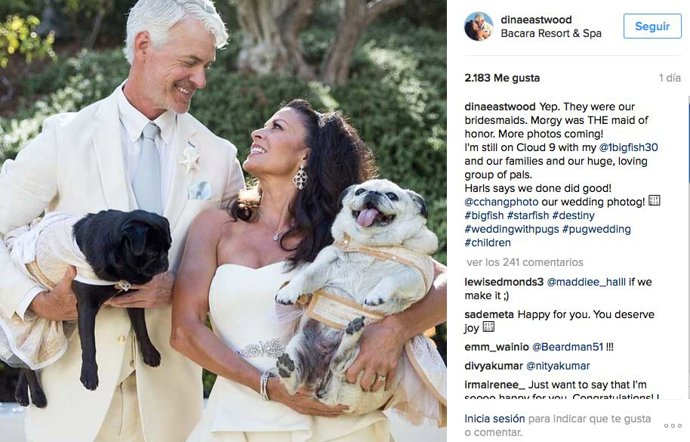Open the @maddiee_halll mention

[x=586, y=282]
